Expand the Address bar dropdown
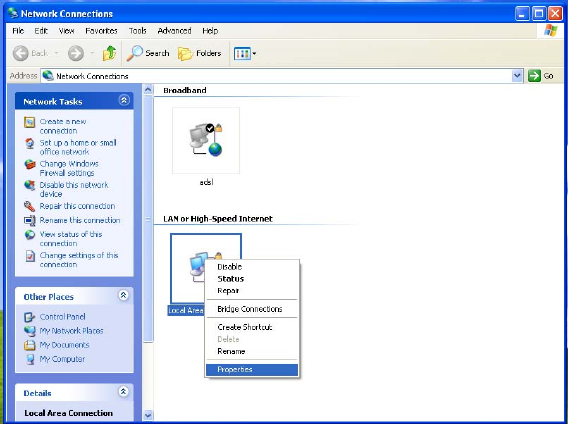The width and height of the screenshot is (568, 424). coord(517,76)
